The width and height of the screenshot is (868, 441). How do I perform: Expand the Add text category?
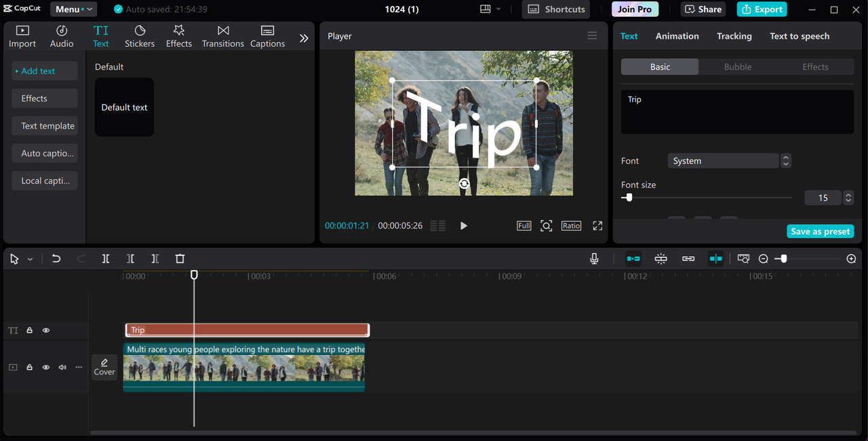coord(45,71)
